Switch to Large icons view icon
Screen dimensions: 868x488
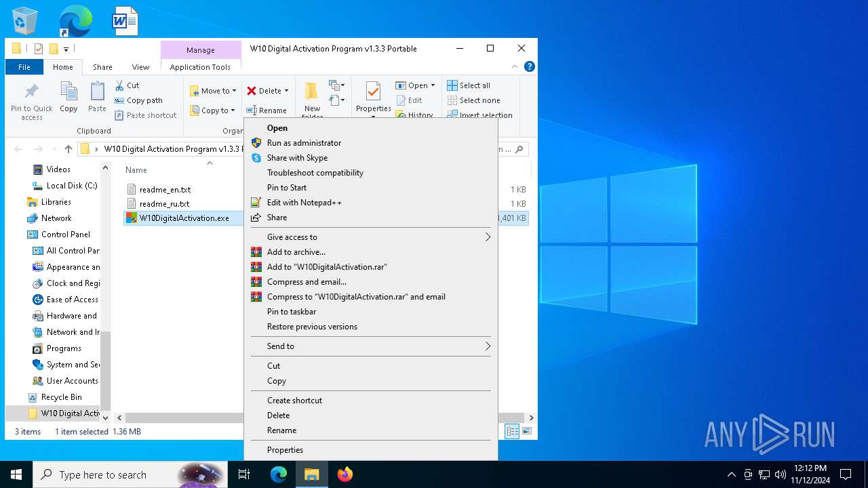[x=527, y=432]
